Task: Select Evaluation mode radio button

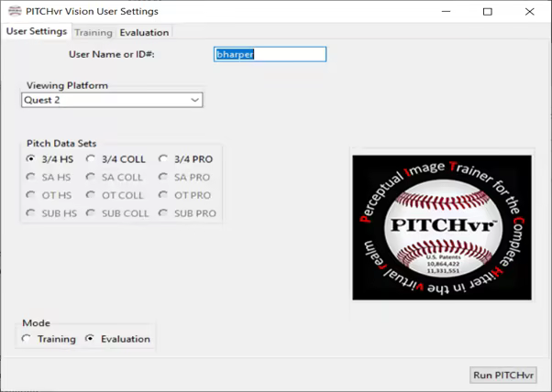Action: 90,339
